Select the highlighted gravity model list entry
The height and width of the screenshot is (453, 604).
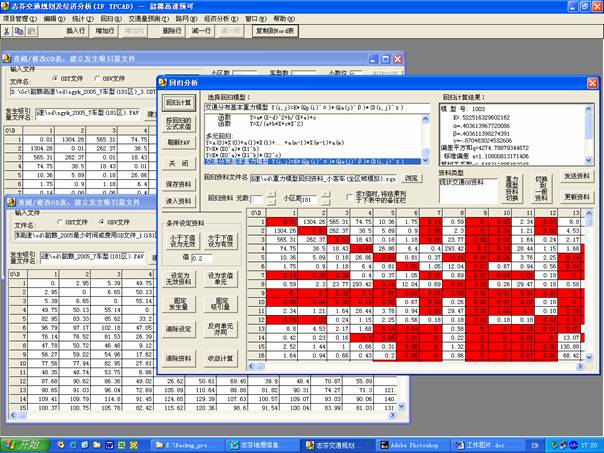pos(313,161)
